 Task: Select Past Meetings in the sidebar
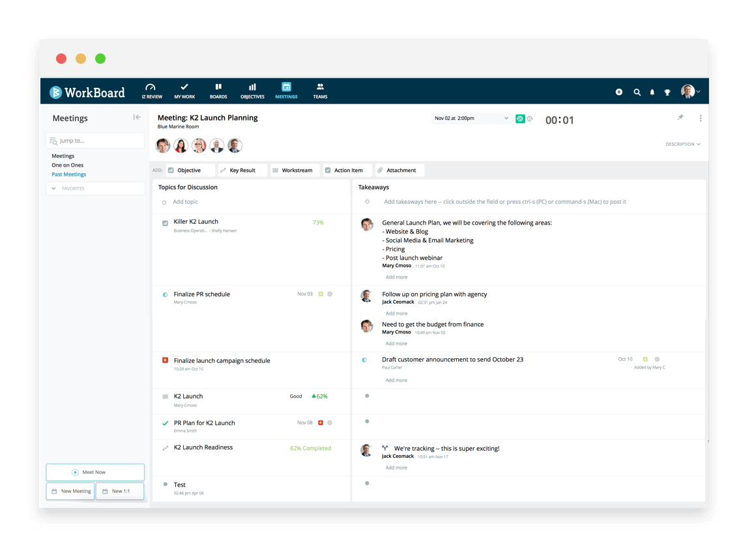pyautogui.click(x=68, y=174)
